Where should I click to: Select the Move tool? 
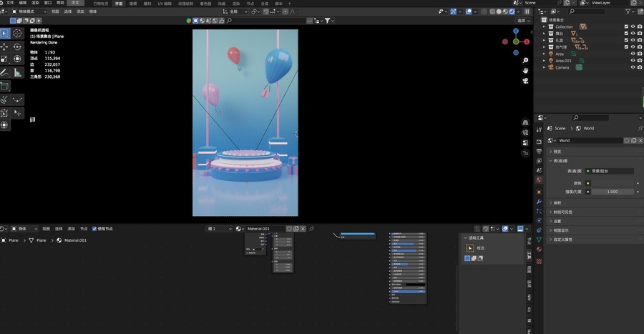point(4,46)
